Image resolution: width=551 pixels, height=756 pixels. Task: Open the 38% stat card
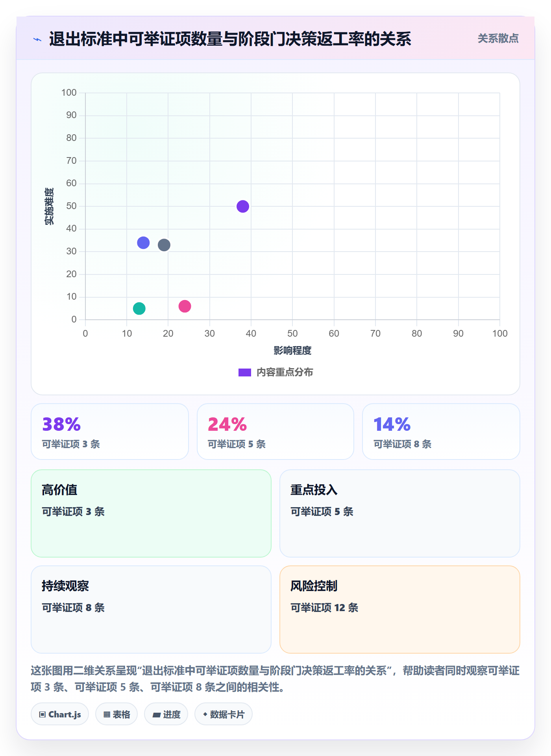tap(110, 432)
